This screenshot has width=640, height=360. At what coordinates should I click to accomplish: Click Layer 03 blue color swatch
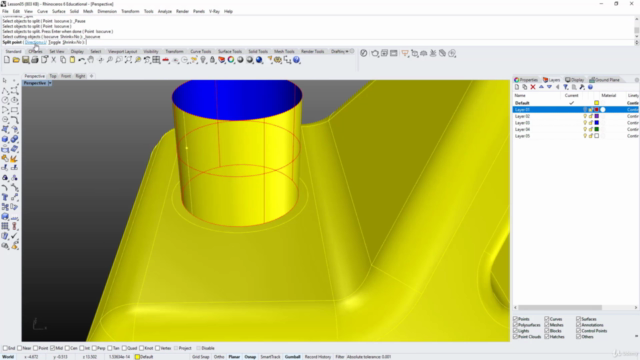click(597, 123)
